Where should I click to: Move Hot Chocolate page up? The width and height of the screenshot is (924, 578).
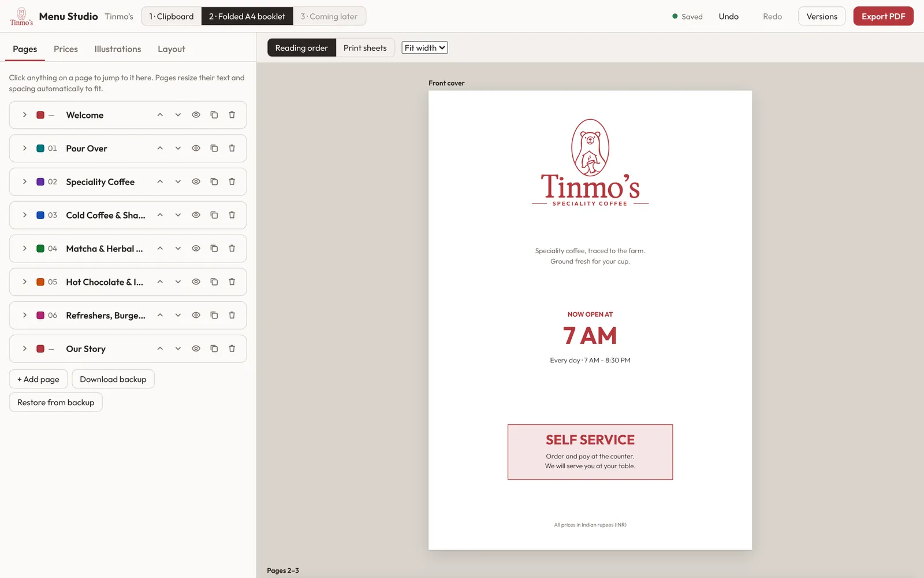pos(160,282)
